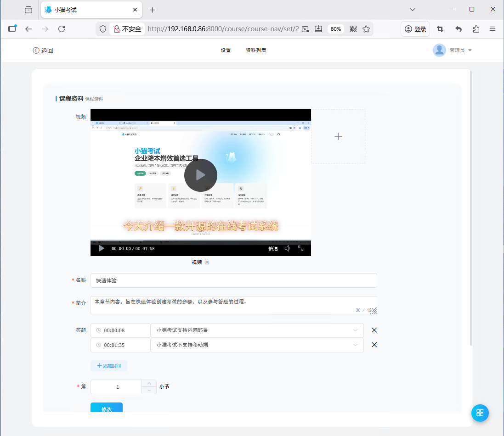Increase the section number stepper
Viewport: 504px width, 436px height.
point(149,383)
